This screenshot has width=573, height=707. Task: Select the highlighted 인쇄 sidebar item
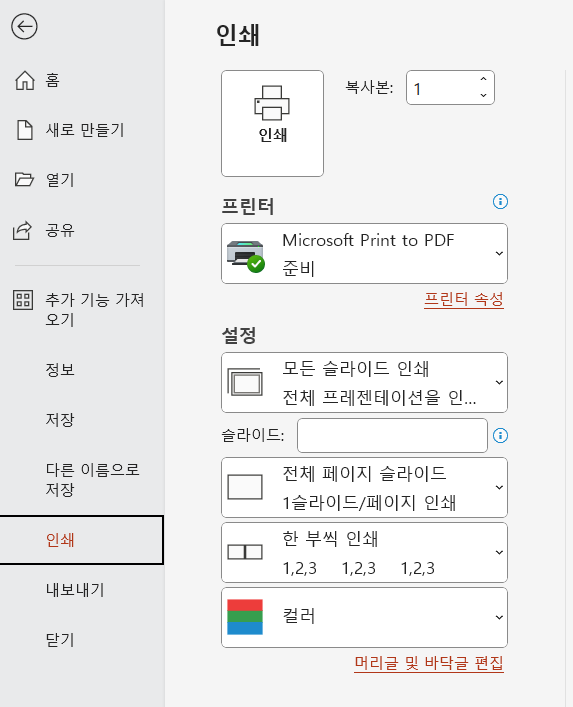click(82, 540)
